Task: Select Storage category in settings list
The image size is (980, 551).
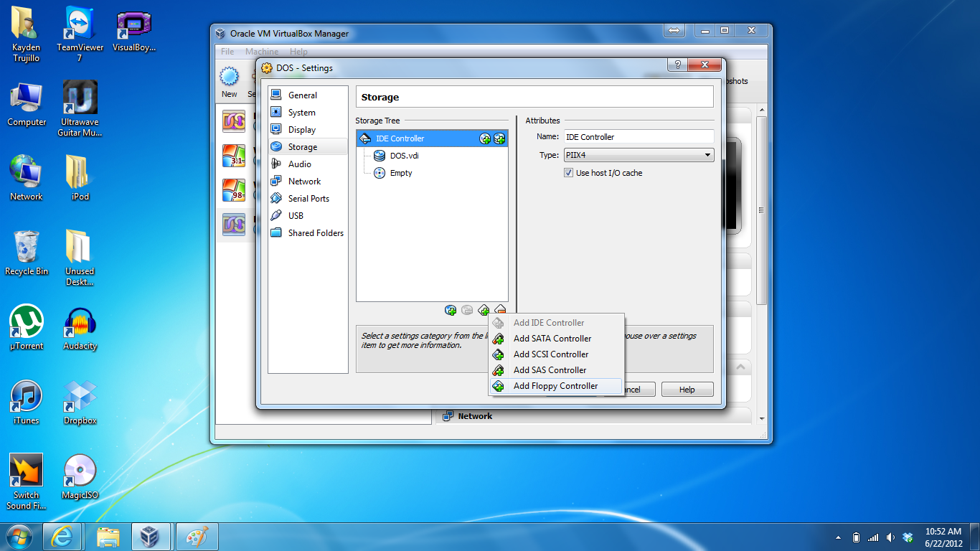Action: [x=308, y=147]
